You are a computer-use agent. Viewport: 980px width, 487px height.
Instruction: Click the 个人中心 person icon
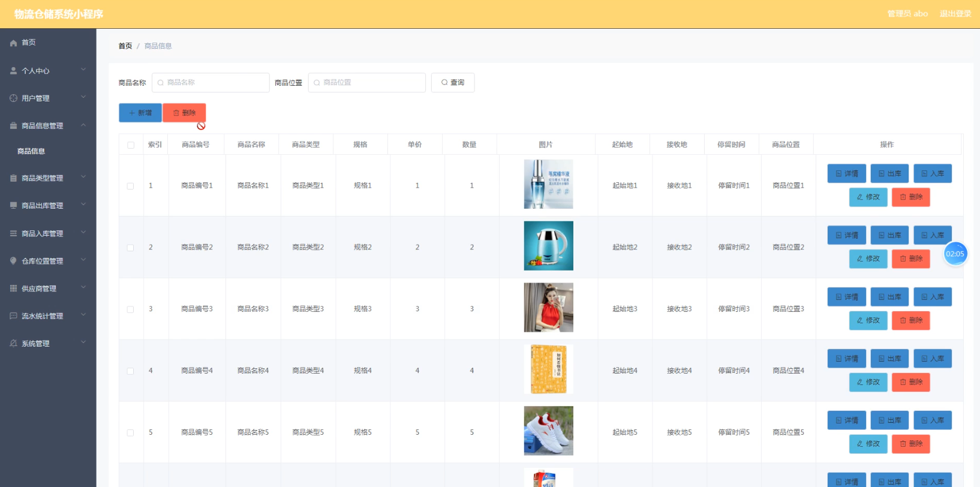coord(13,71)
